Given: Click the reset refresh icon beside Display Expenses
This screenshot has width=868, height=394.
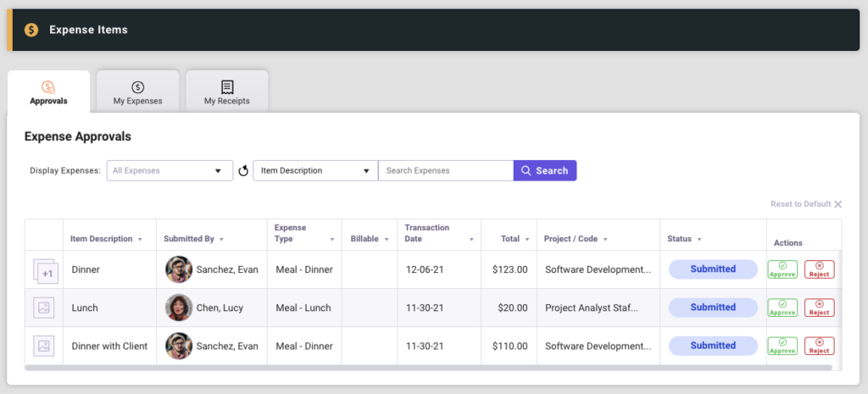Looking at the screenshot, I should point(243,171).
